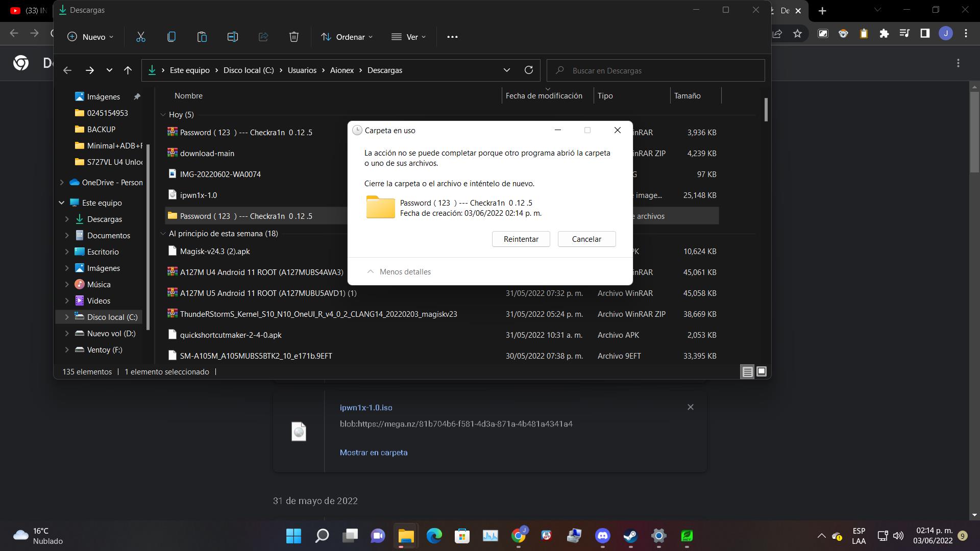
Task: Click the Cut scissors icon in toolbar
Action: (x=141, y=37)
